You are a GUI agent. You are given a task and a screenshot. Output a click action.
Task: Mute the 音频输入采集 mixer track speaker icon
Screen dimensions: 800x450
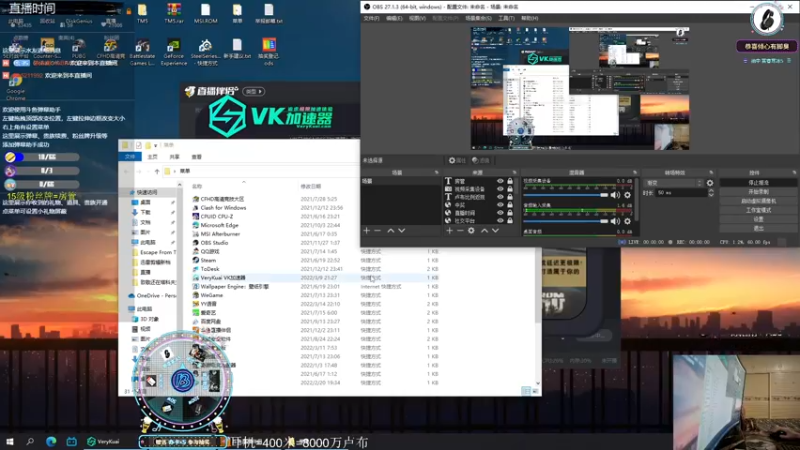pyautogui.click(x=615, y=221)
